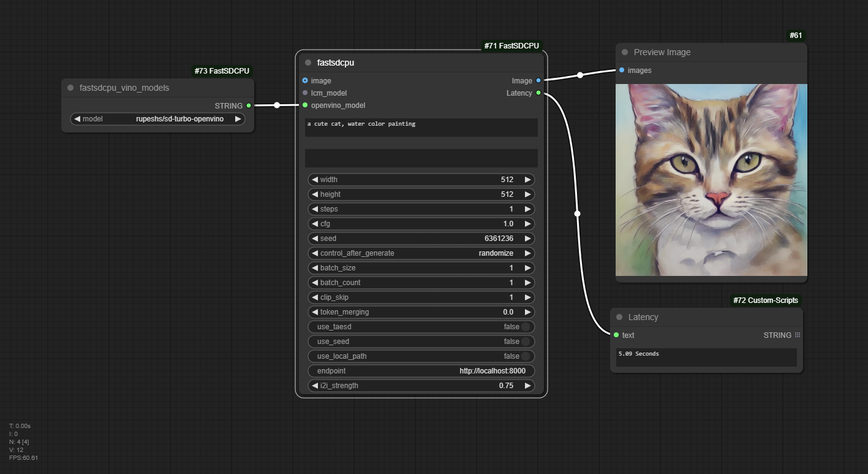Collapse the Latency node via its title dot
This screenshot has width=868, height=474.
(x=619, y=317)
